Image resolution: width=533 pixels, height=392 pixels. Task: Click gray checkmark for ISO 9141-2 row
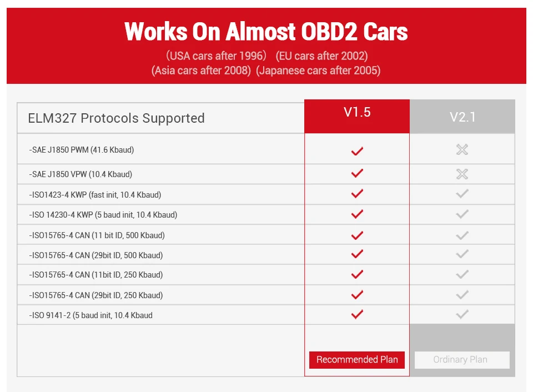(462, 314)
